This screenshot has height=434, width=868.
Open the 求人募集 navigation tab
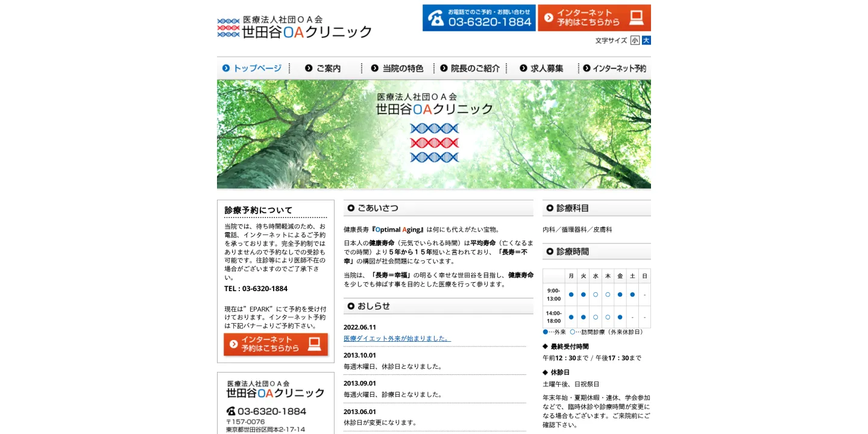click(x=542, y=68)
